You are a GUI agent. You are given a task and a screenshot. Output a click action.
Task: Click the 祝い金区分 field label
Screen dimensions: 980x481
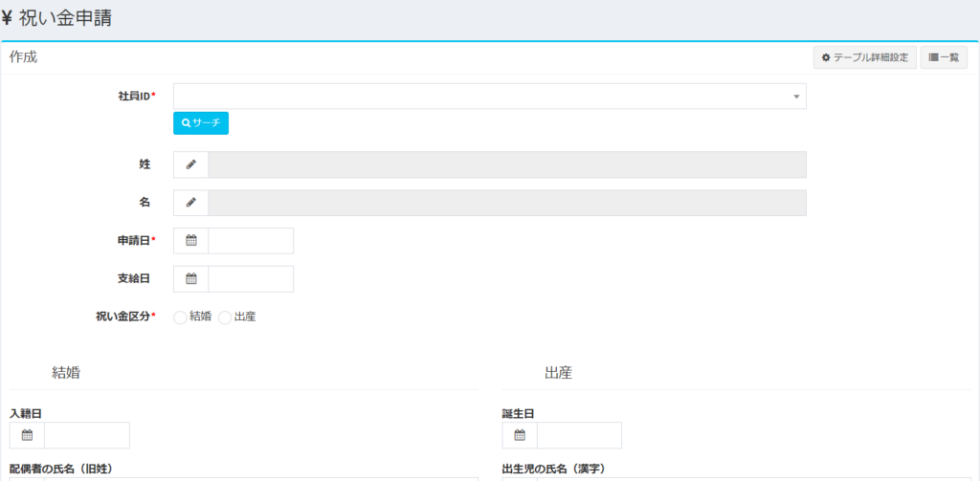click(124, 317)
